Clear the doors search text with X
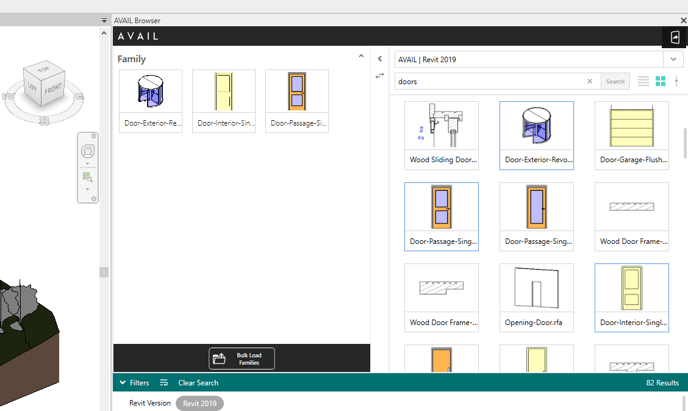Viewport: 688px width, 411px height. pyautogui.click(x=590, y=81)
